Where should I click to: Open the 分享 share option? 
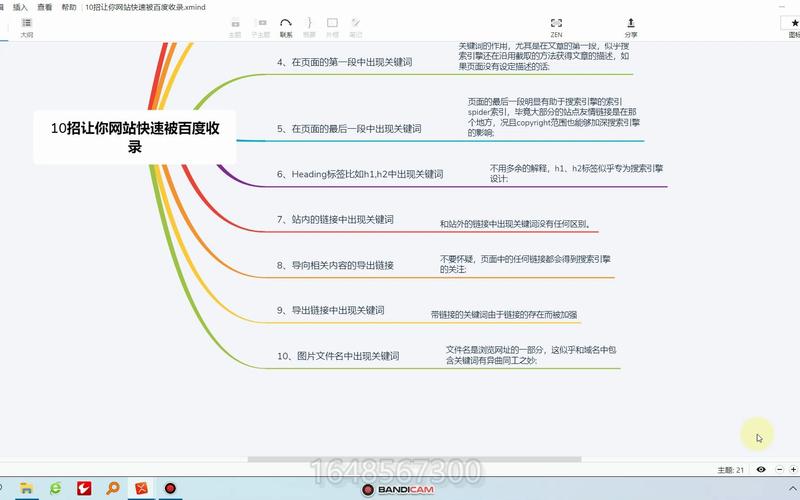[x=631, y=27]
